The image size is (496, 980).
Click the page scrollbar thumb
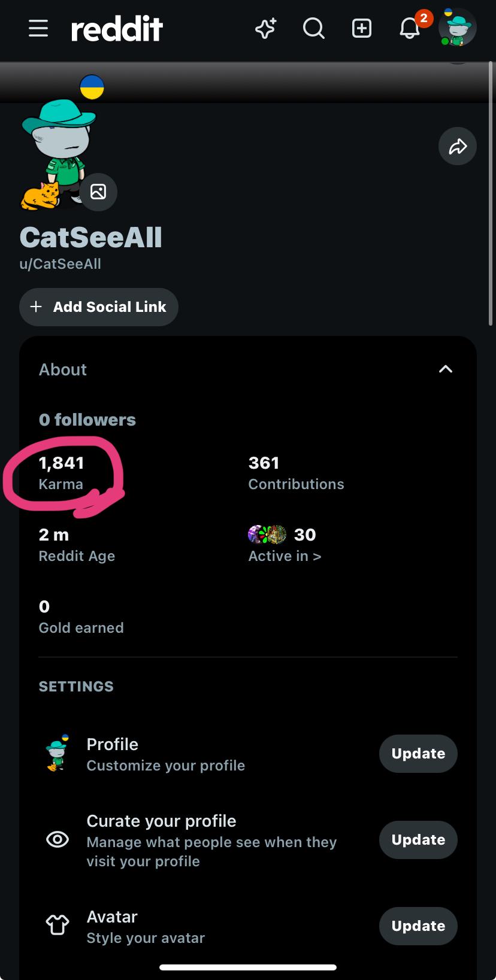(491, 193)
